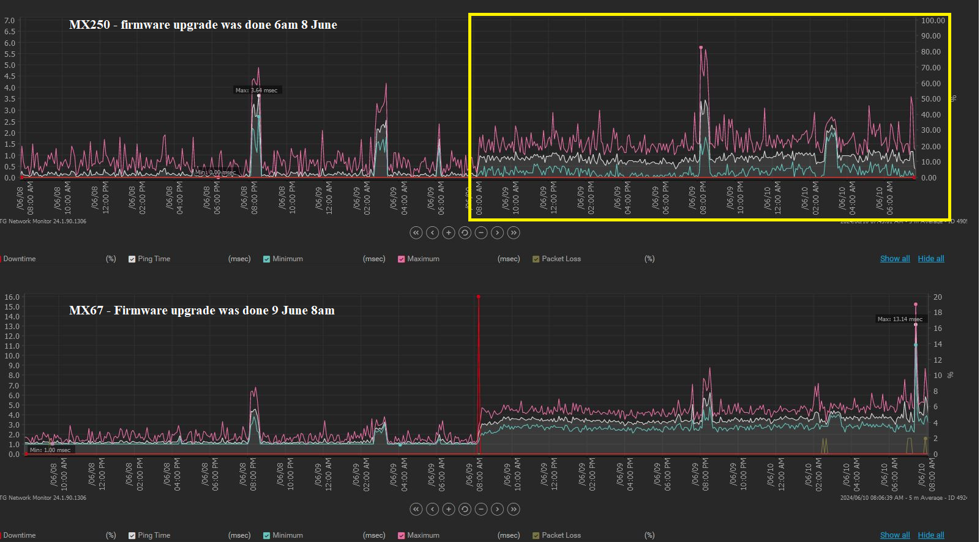The width and height of the screenshot is (980, 542).
Task: Toggle Packet Loss checkbox in MX67 legend
Action: coord(536,535)
